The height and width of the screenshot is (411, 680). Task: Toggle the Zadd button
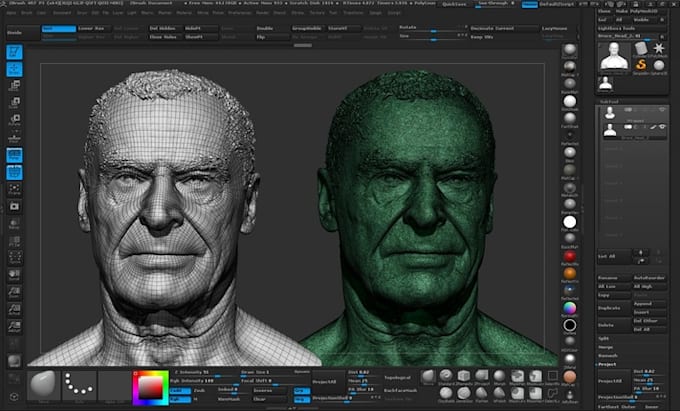180,391
